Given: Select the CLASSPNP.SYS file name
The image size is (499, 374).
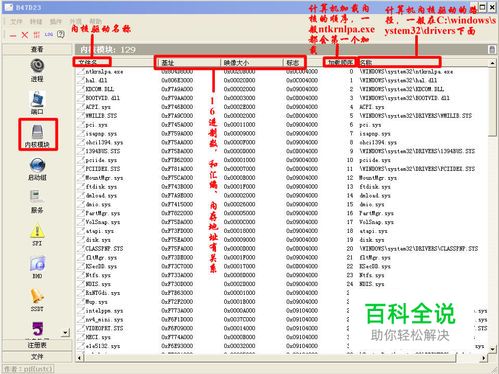Looking at the screenshot, I should tap(104, 249).
